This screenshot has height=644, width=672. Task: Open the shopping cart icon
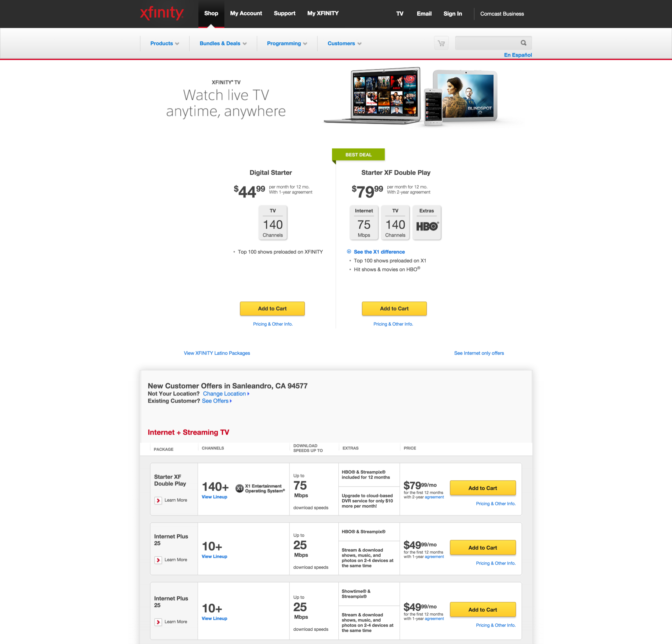441,43
